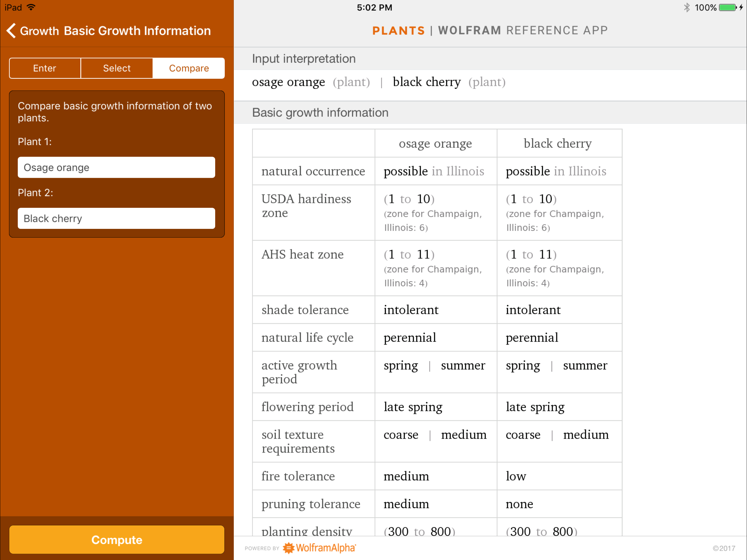Tap the Input interpretation section header

pos(304,59)
